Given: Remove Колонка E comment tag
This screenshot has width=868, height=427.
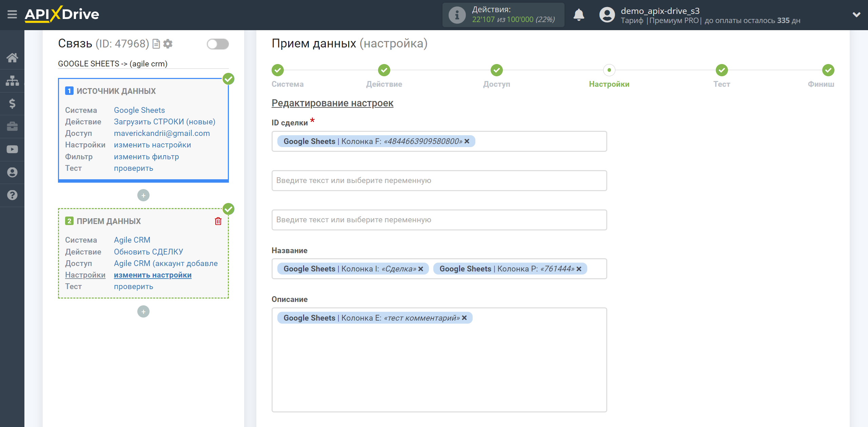Looking at the screenshot, I should [464, 318].
